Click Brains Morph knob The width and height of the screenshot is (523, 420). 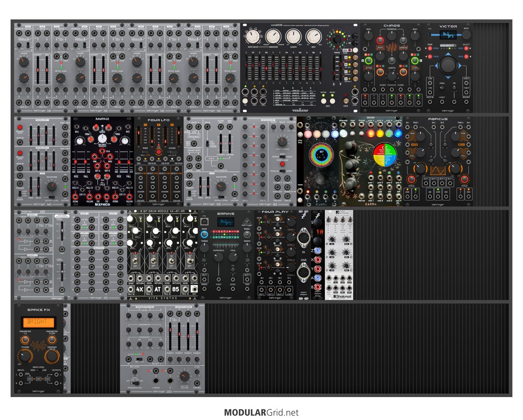[x=247, y=247]
